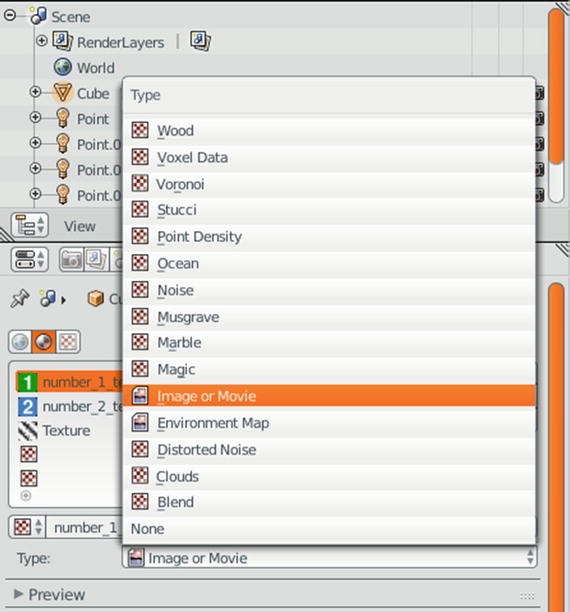Pick Musgrave from the list
The height and width of the screenshot is (612, 570).
(x=329, y=317)
